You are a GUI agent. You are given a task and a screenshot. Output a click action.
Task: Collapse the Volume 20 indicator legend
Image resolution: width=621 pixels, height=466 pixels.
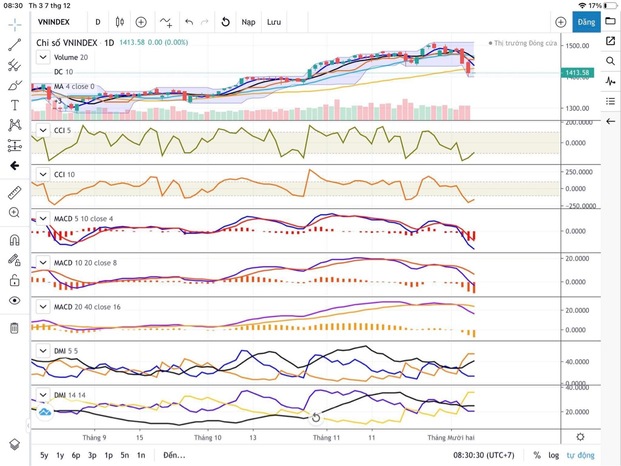click(x=41, y=58)
